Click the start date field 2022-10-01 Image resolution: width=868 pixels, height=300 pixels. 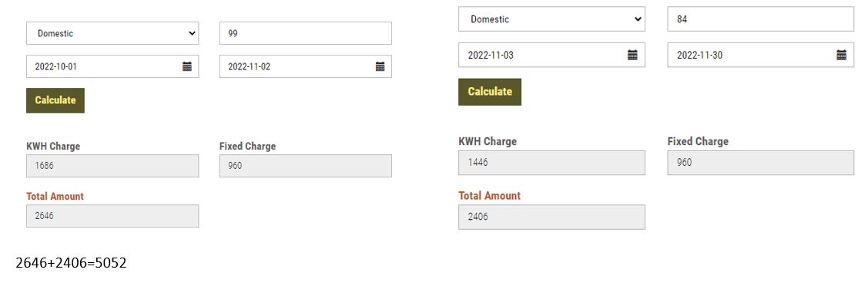(112, 66)
